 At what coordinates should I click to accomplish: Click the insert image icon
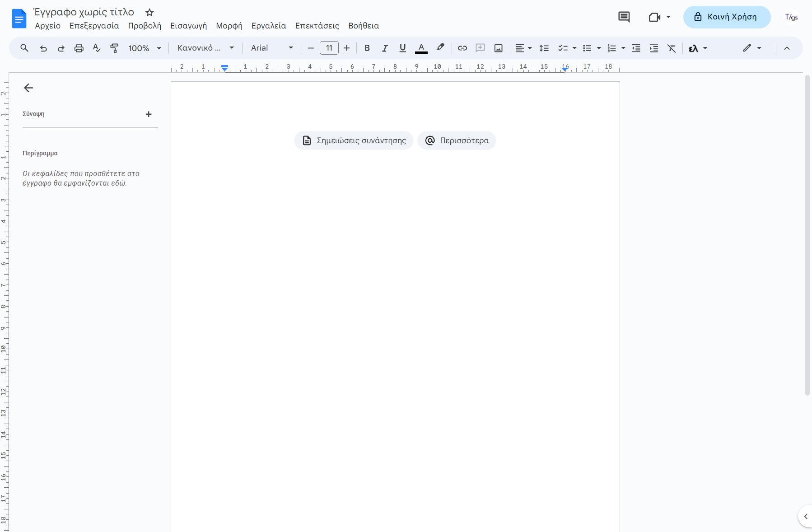click(x=498, y=48)
